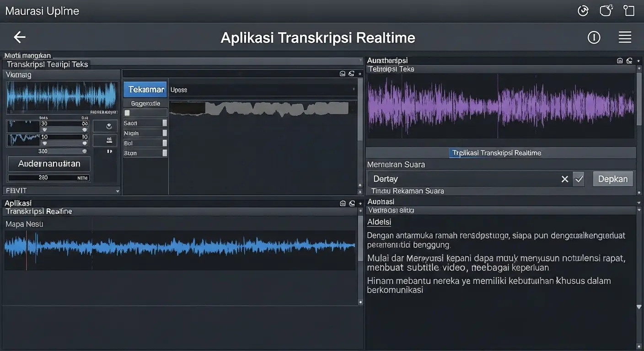Expand the FEIVIT dropdown at panel bottom
The height and width of the screenshot is (351, 644).
(x=117, y=191)
